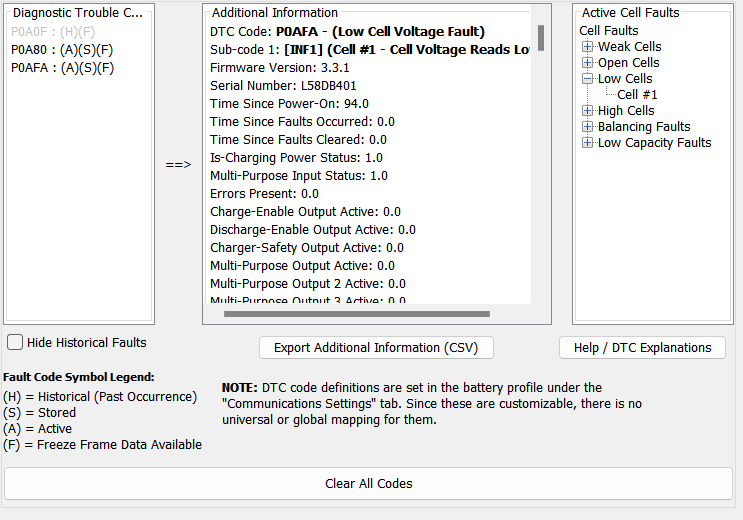Select the P0A80 trouble code entry
This screenshot has height=520, width=743.
pyautogui.click(x=62, y=50)
